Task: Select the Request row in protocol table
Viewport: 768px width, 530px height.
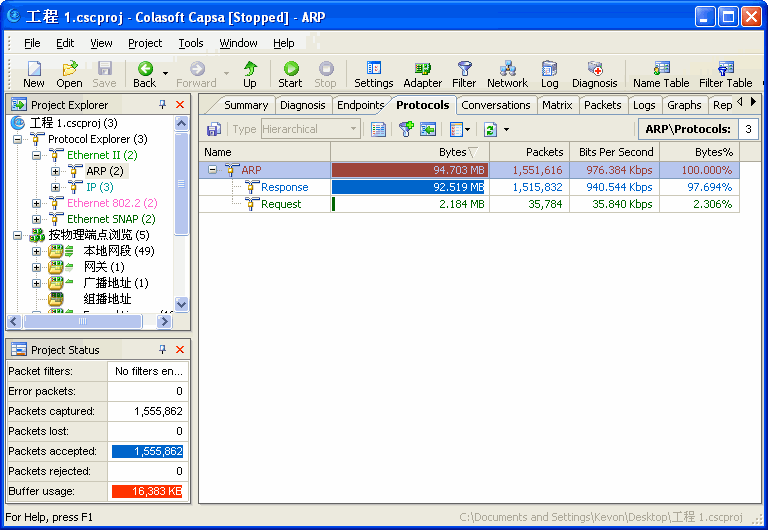Action: (469, 204)
